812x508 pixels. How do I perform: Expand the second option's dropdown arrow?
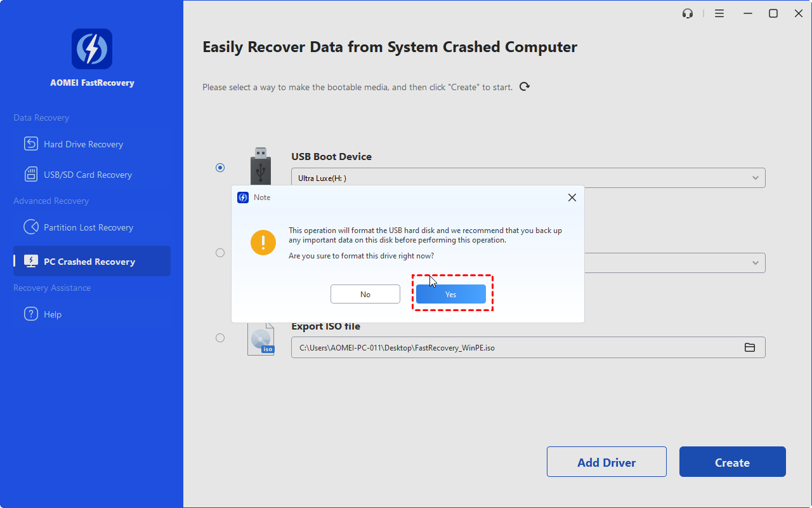tap(755, 263)
